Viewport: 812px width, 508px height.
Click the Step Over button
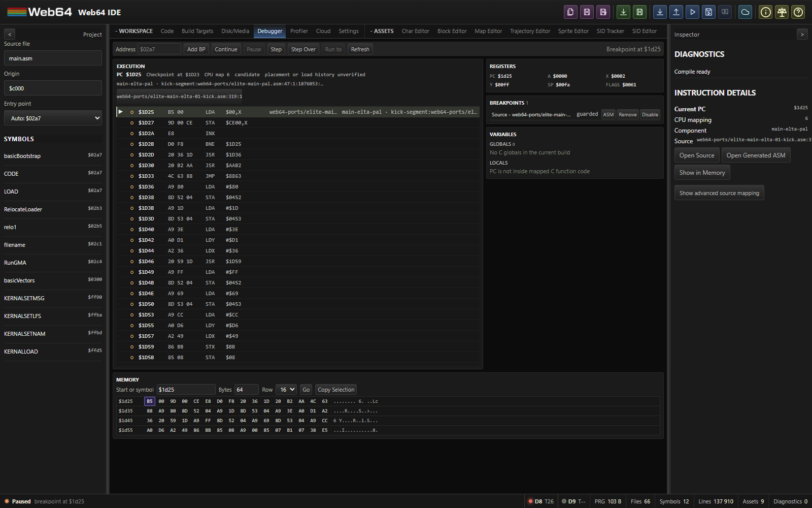tap(303, 49)
